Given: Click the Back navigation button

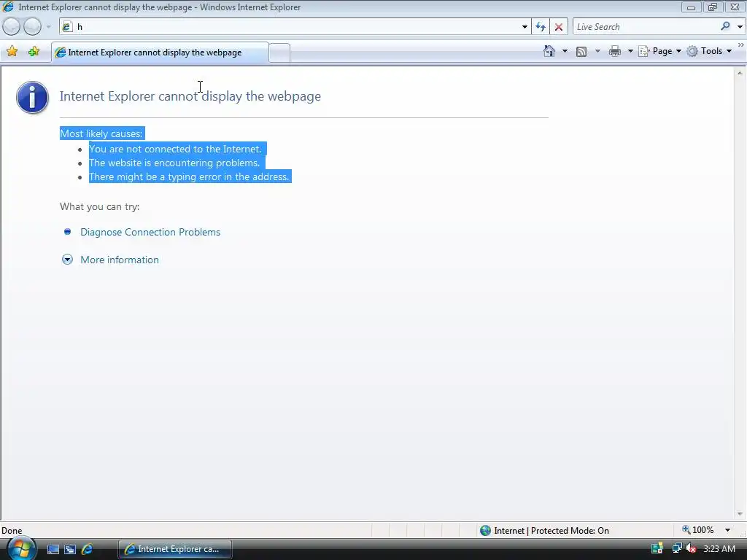Looking at the screenshot, I should click(12, 27).
